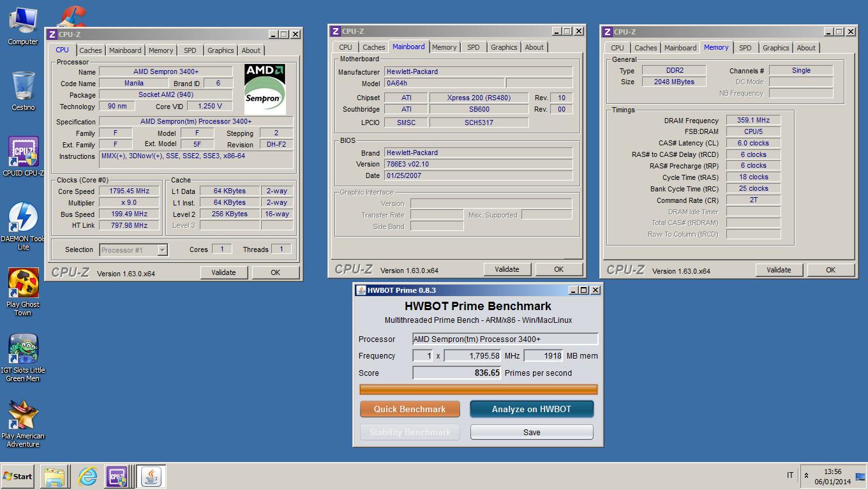Switch to Caches tab in Memory window
This screenshot has height=490, width=868.
[645, 48]
